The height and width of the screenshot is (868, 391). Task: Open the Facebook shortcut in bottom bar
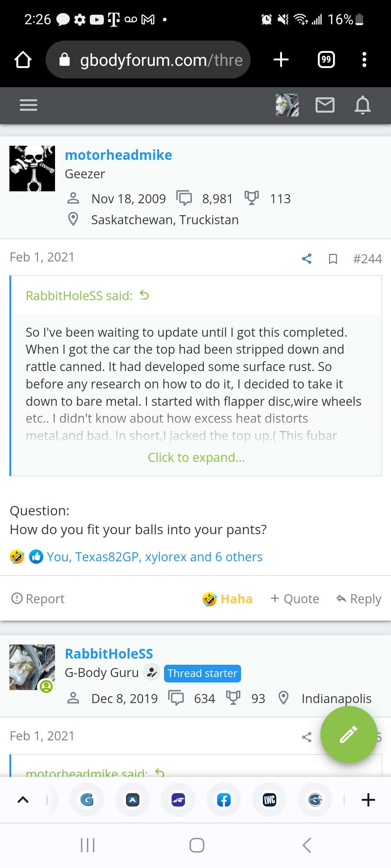click(224, 800)
